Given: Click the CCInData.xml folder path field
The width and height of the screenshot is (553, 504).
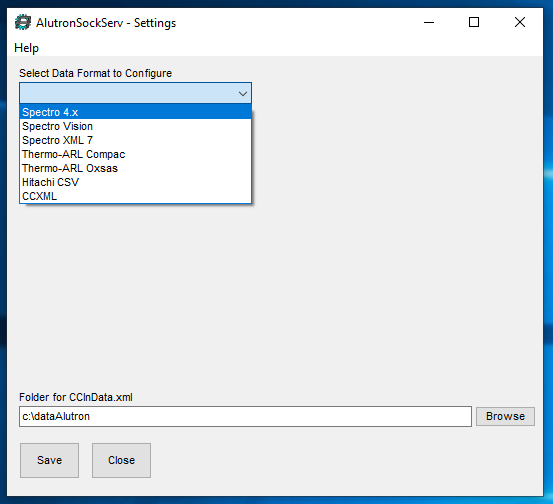Looking at the screenshot, I should point(245,417).
